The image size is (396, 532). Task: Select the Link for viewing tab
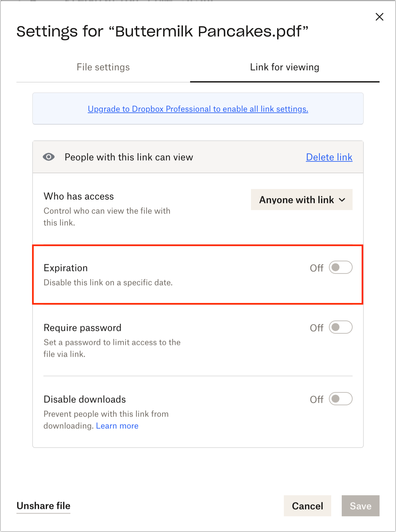(x=285, y=67)
